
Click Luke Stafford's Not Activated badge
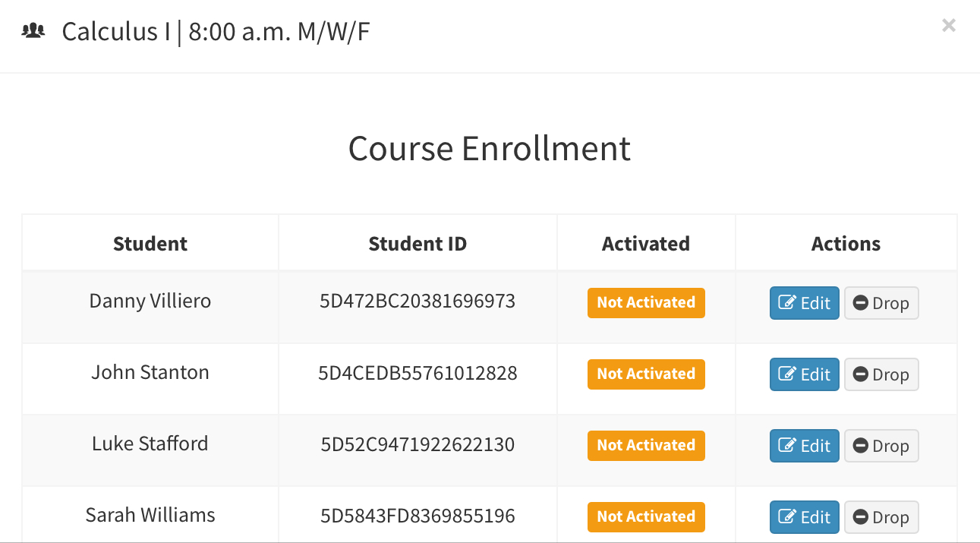pyautogui.click(x=646, y=445)
